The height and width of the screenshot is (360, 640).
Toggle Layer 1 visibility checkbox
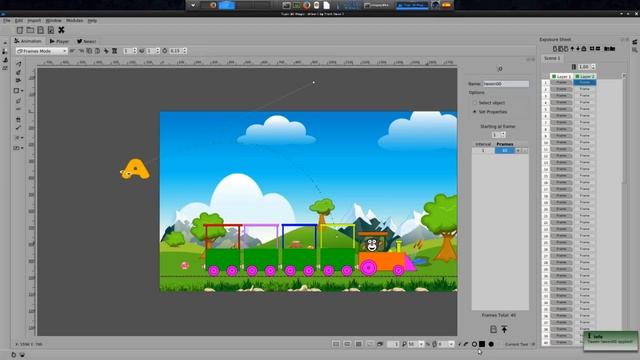[554, 76]
